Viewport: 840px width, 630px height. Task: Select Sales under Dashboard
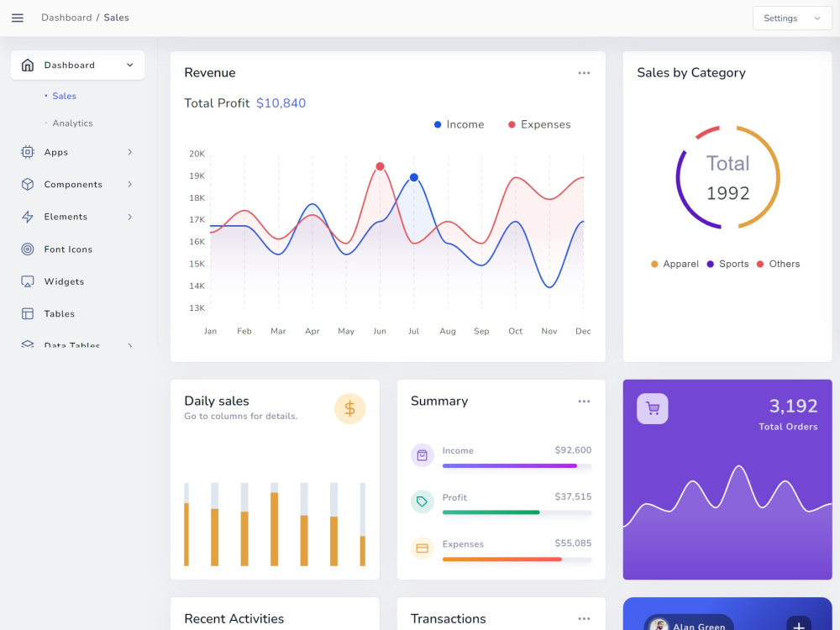[x=65, y=96]
